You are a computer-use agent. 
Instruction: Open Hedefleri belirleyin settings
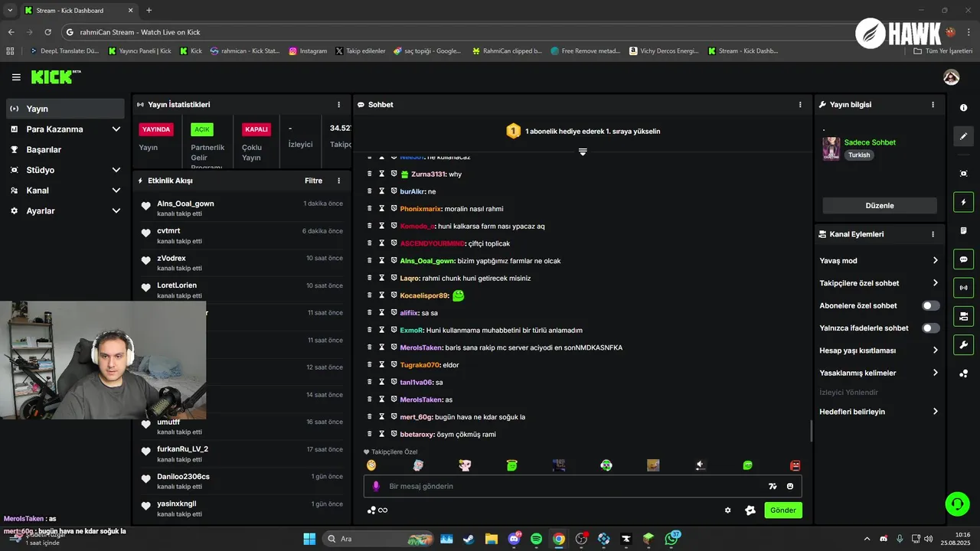coord(878,412)
